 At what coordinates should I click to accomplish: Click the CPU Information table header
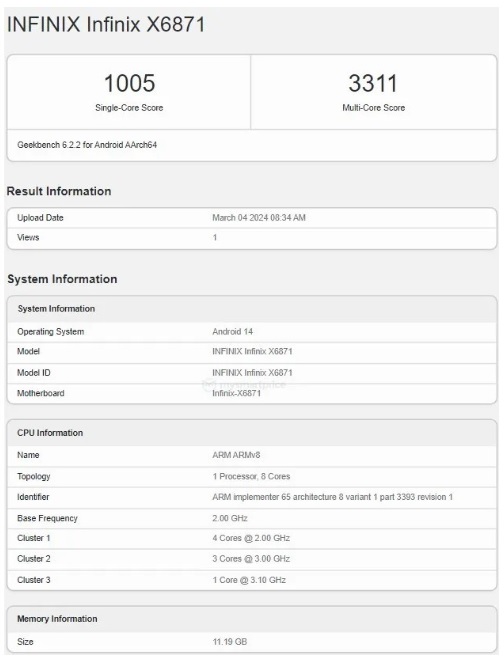[x=252, y=433]
